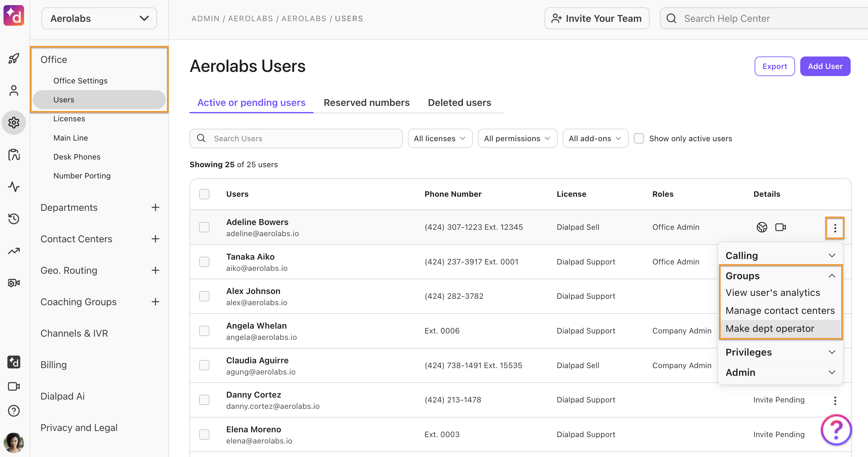The height and width of the screenshot is (457, 868).
Task: Select Users in the Office sidebar
Action: [99, 99]
